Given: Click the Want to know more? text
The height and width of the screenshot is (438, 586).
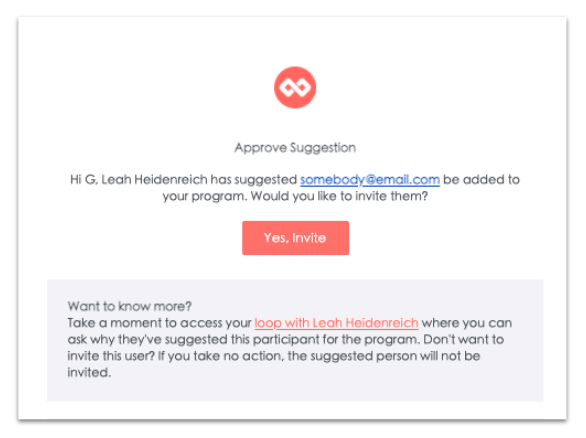Looking at the screenshot, I should click(x=130, y=306).
